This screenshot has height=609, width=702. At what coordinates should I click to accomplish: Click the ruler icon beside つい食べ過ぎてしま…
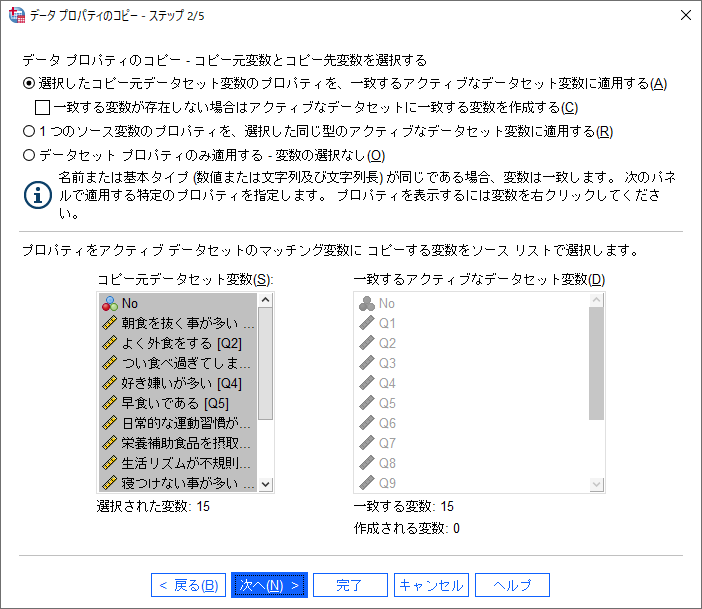(x=110, y=363)
